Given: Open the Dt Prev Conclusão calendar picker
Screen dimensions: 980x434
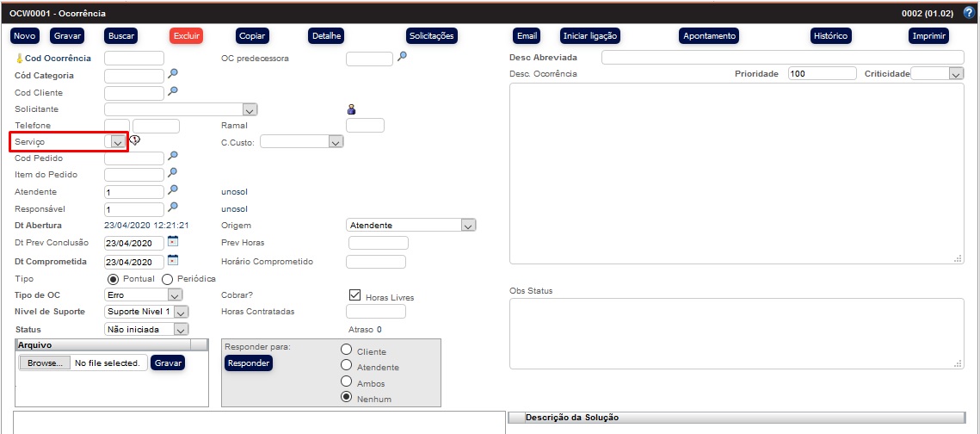Looking at the screenshot, I should 173,241.
